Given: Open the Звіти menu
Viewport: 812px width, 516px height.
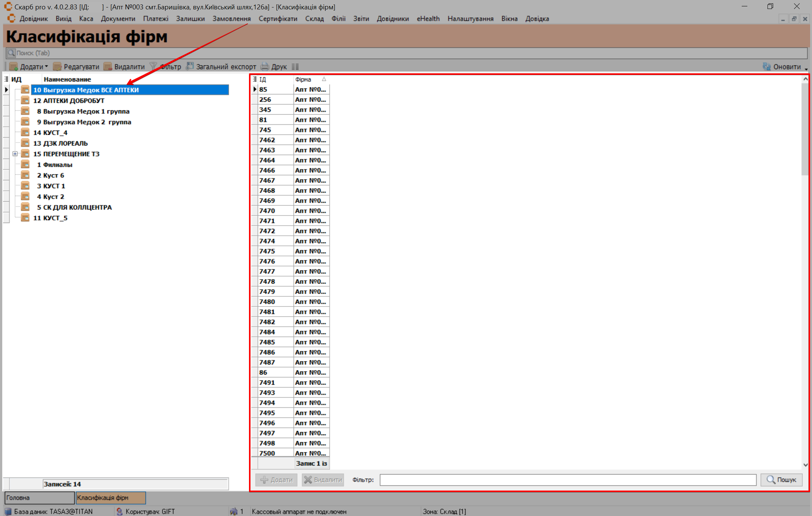Looking at the screenshot, I should point(361,19).
